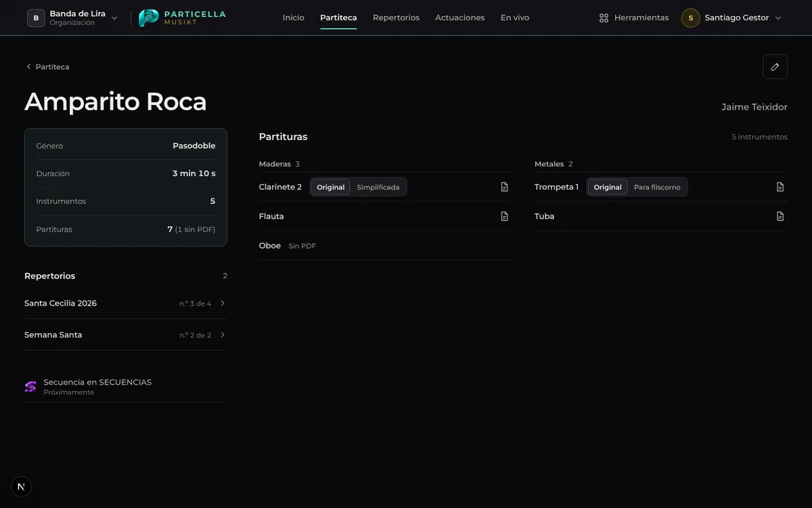This screenshot has width=812, height=508.
Task: Click the Tuba instrument name
Action: click(545, 216)
